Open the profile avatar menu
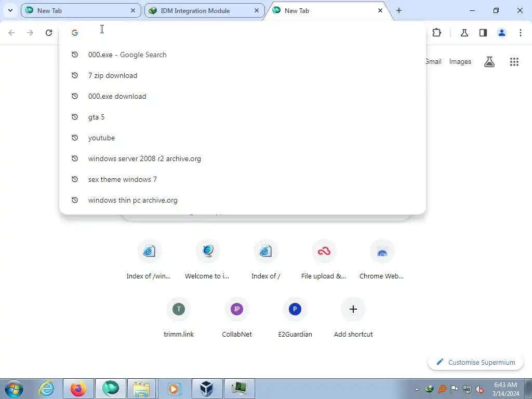The height and width of the screenshot is (399, 532). pos(502,33)
